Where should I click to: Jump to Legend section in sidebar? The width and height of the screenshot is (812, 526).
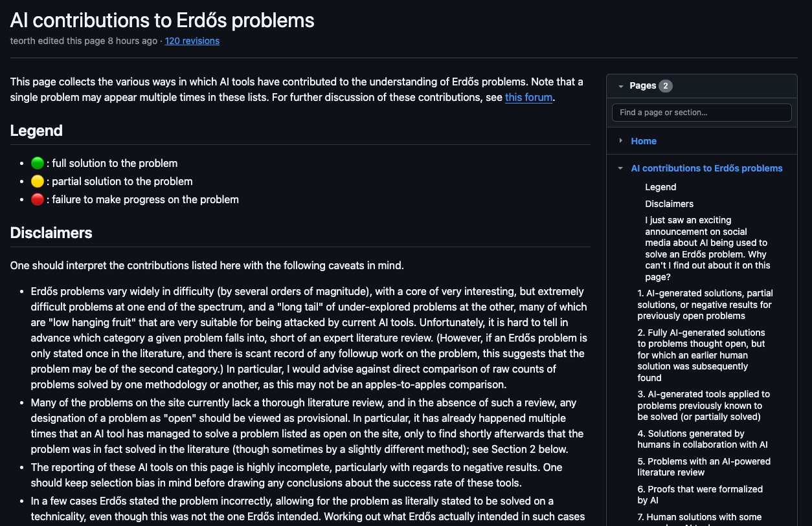660,187
